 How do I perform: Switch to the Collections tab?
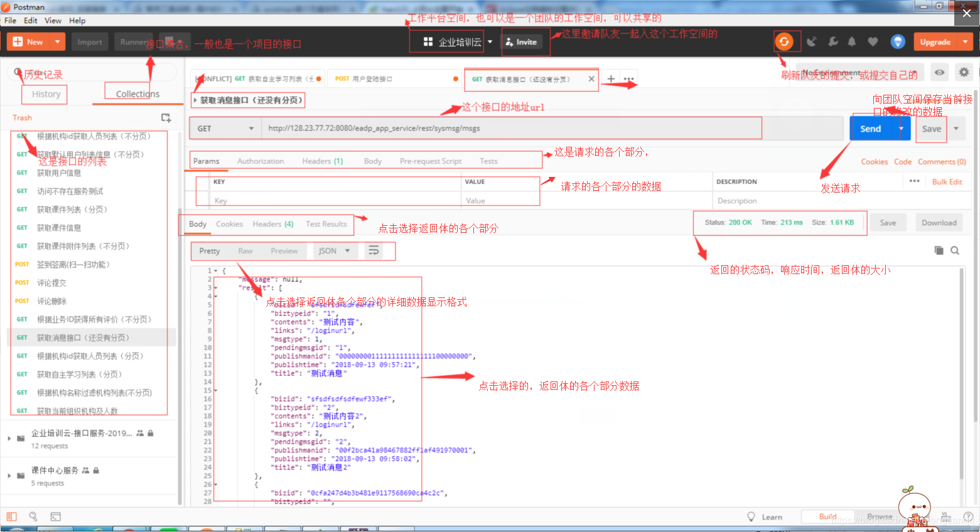click(137, 94)
